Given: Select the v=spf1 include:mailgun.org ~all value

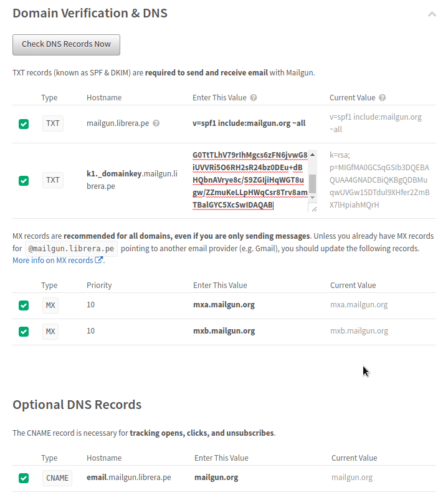Looking at the screenshot, I should (249, 123).
